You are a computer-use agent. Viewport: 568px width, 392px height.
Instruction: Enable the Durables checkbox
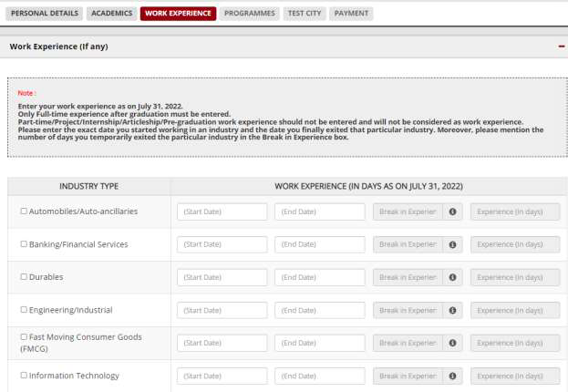[24, 276]
